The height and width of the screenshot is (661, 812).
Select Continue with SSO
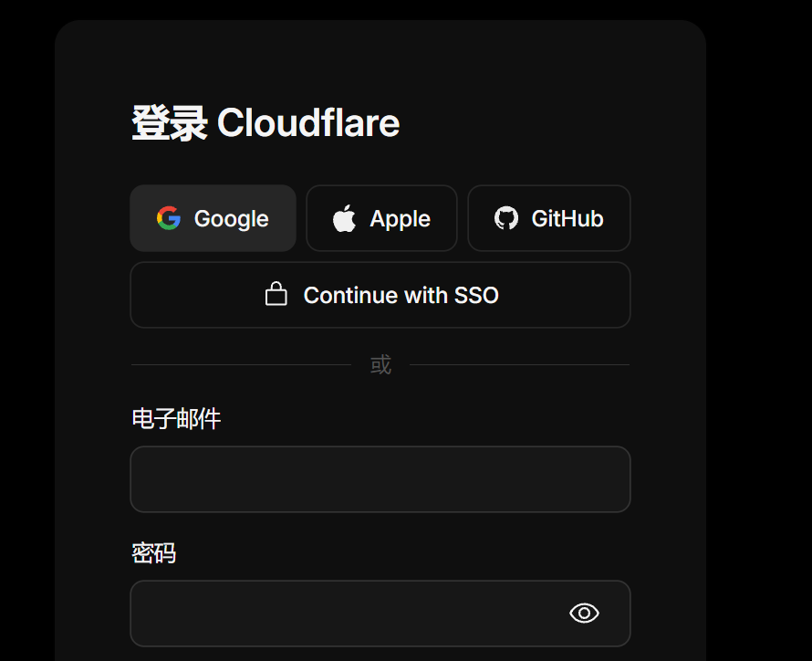(380, 295)
